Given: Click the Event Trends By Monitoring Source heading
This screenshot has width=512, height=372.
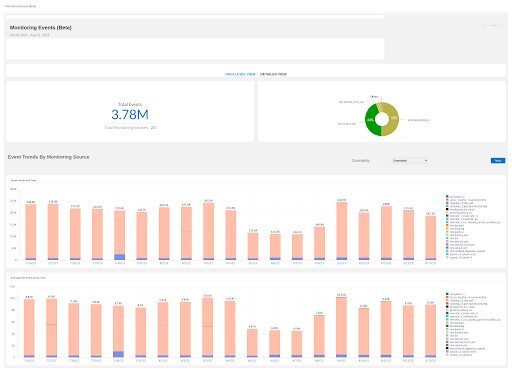Looking at the screenshot, I should (x=49, y=157).
